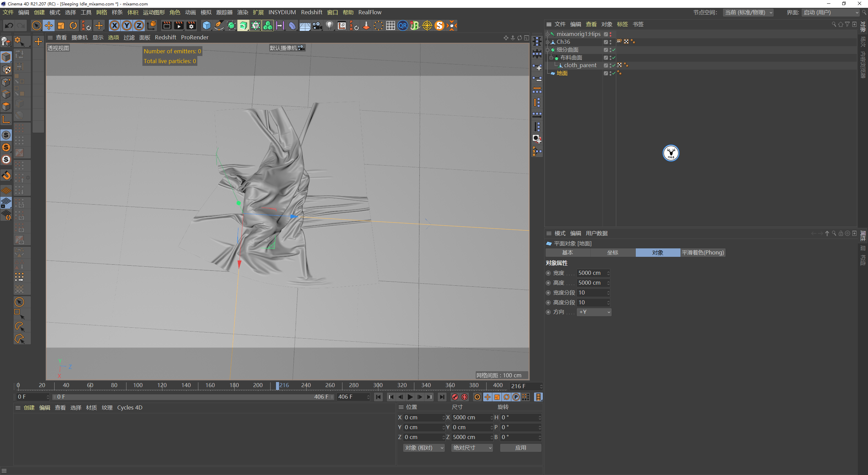Toggle the Z axis lock

pyautogui.click(x=139, y=25)
